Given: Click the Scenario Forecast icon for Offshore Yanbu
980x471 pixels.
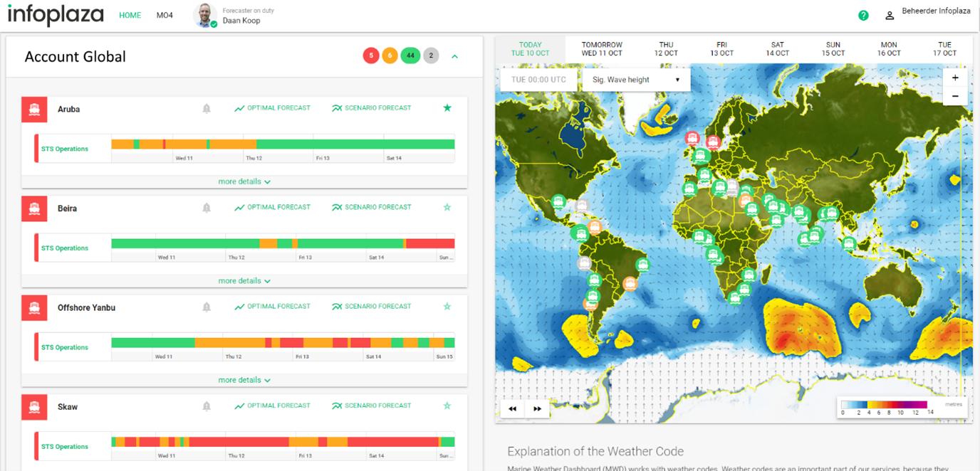Looking at the screenshot, I should click(337, 307).
